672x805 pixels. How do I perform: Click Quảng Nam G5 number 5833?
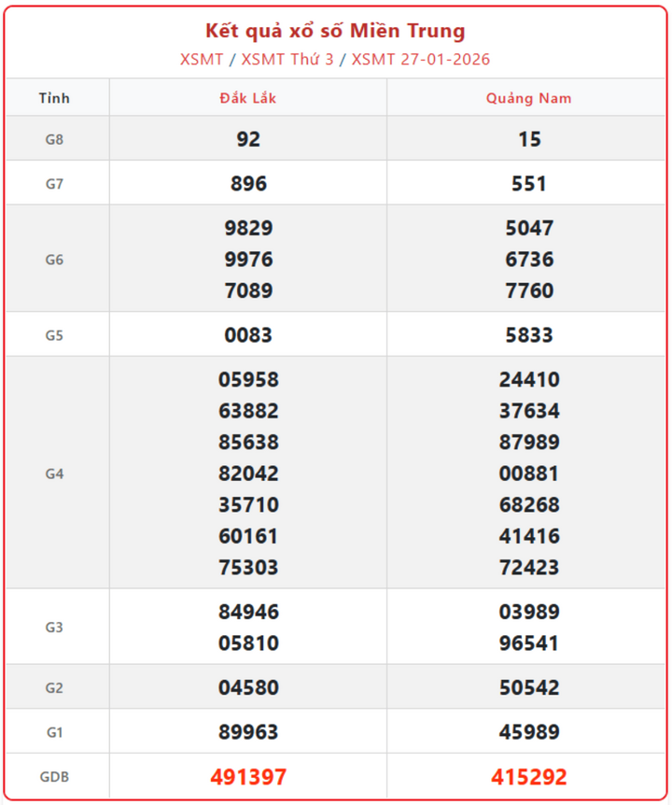pos(528,334)
